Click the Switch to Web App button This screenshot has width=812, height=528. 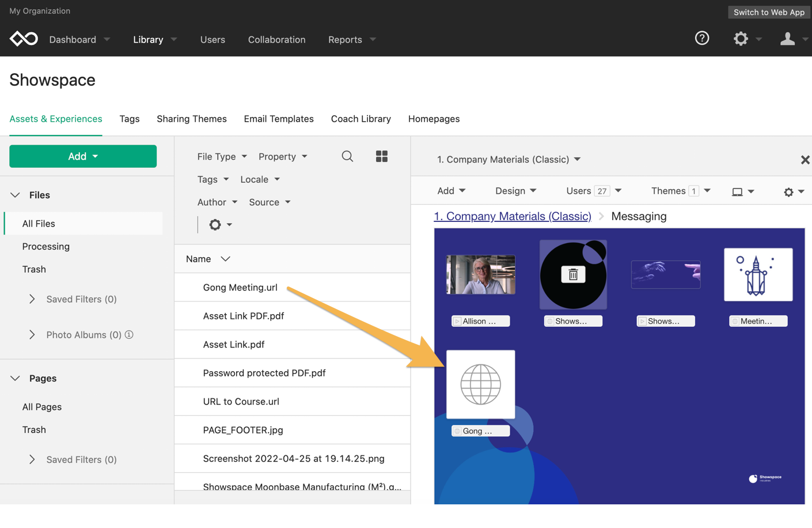769,12
